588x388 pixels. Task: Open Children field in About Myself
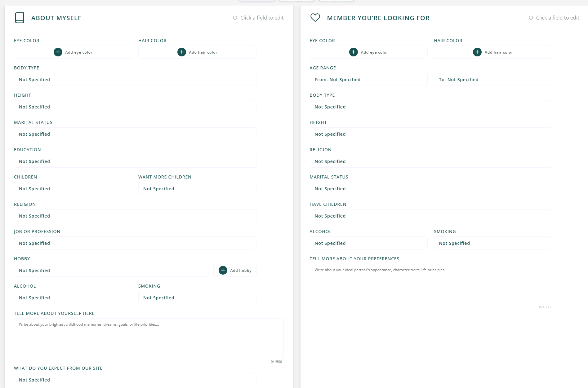pyautogui.click(x=73, y=188)
